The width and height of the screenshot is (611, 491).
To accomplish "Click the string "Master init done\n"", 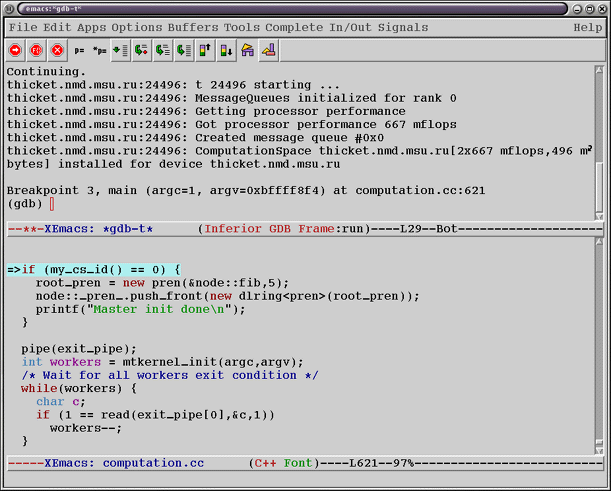I will (159, 309).
